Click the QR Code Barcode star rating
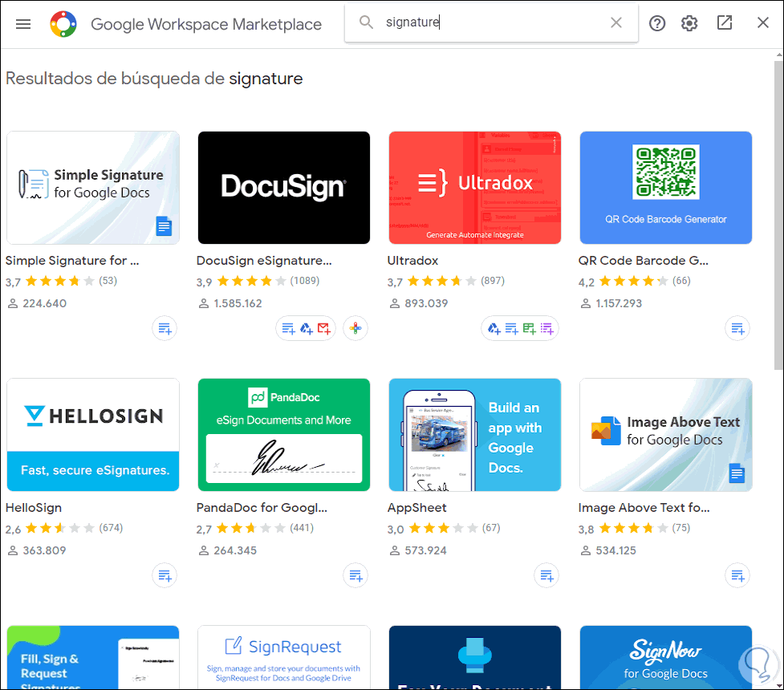Screen dimensions: 784x690 tap(633, 281)
